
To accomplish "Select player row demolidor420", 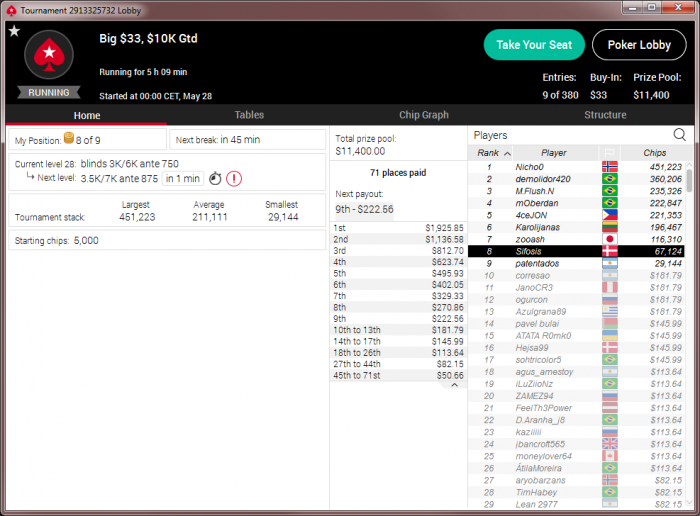I will click(x=576, y=179).
